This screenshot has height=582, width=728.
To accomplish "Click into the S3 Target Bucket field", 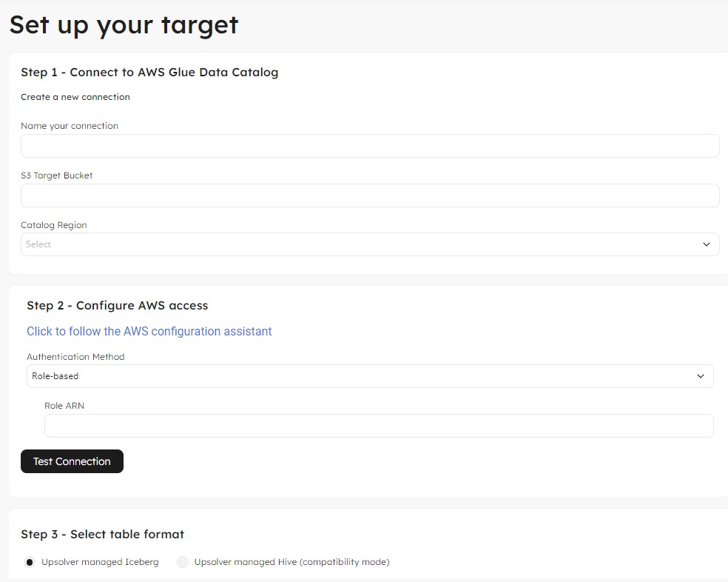I will [370, 195].
